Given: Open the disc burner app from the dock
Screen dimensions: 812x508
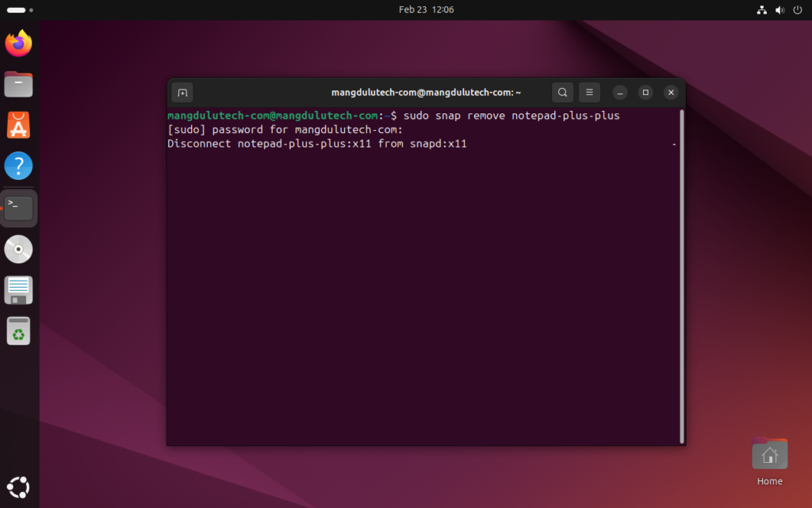Looking at the screenshot, I should [x=18, y=248].
